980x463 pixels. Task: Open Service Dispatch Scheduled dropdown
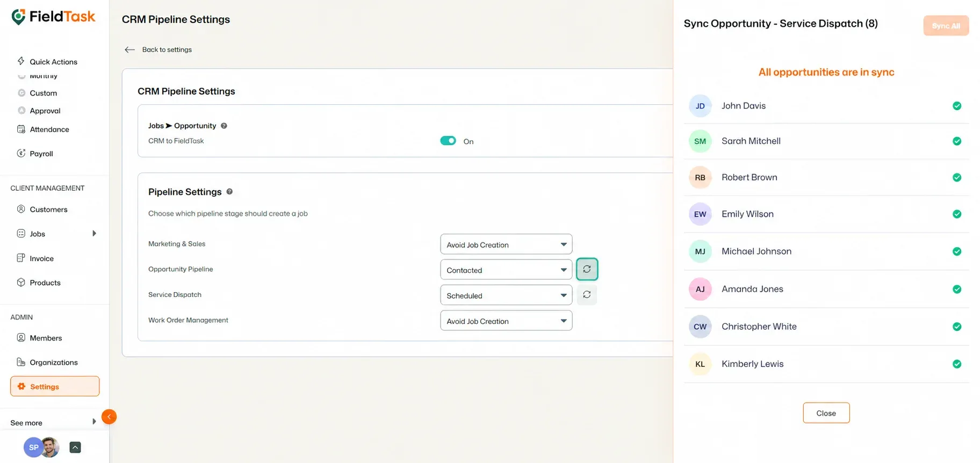point(506,295)
